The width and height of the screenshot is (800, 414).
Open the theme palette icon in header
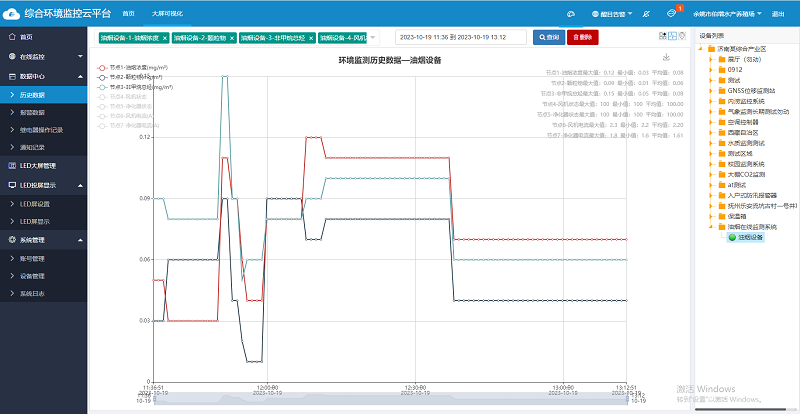click(571, 14)
